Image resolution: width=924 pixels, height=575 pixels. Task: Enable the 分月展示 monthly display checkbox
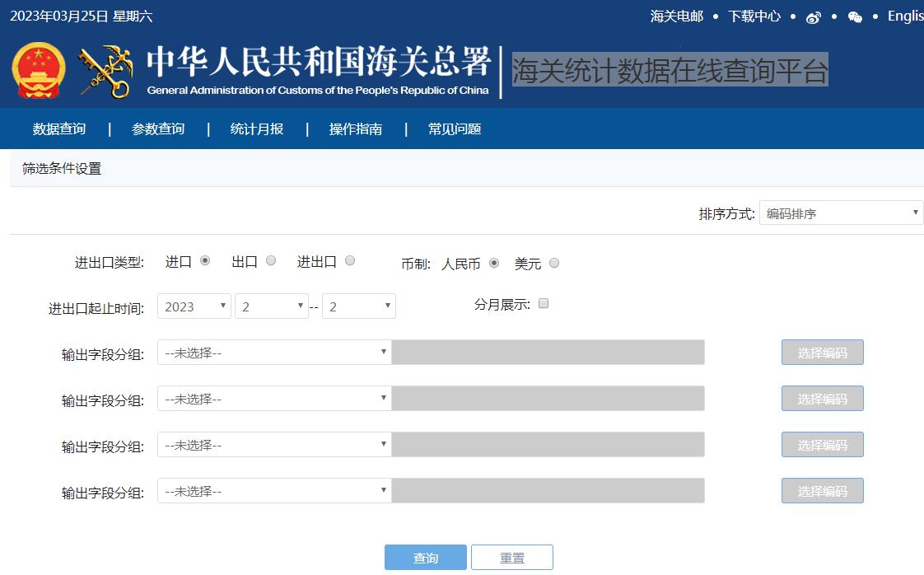pyautogui.click(x=543, y=303)
